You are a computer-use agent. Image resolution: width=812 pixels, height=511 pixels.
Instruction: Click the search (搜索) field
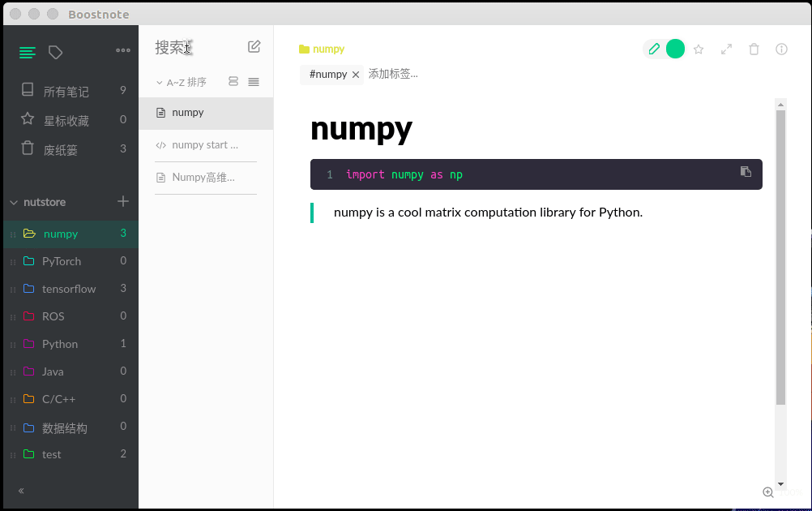point(197,47)
